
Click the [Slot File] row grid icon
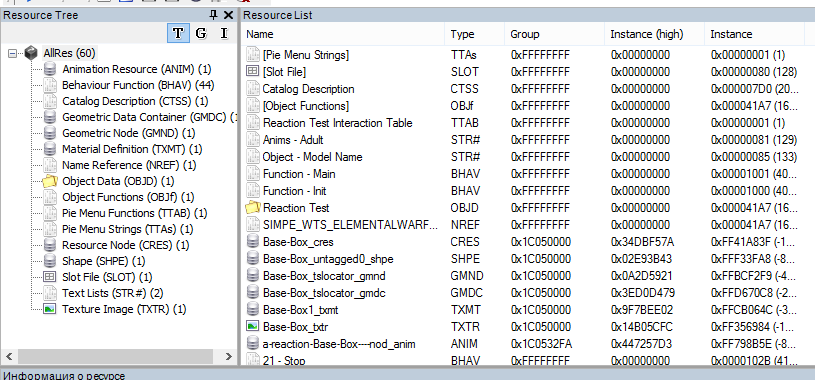pyautogui.click(x=252, y=72)
